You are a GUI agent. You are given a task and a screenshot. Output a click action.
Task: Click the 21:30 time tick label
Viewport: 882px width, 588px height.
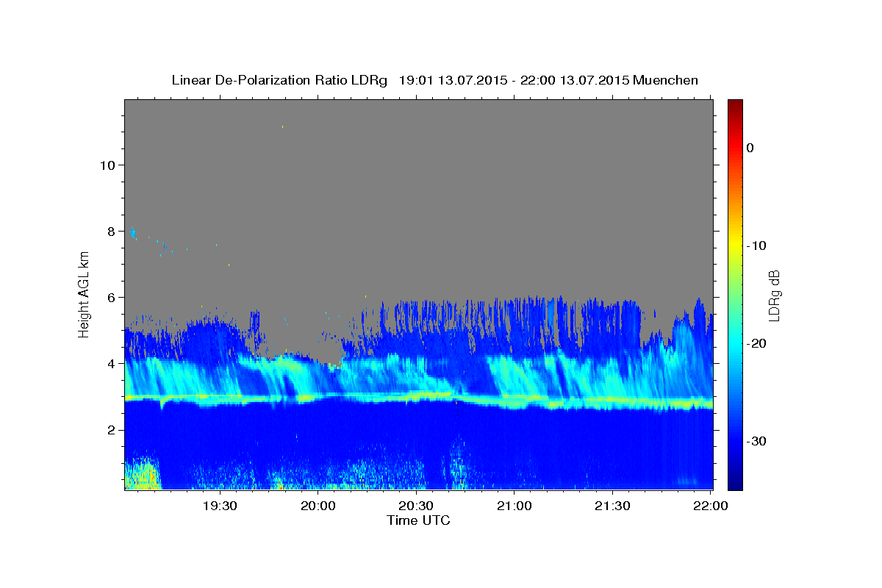click(612, 506)
